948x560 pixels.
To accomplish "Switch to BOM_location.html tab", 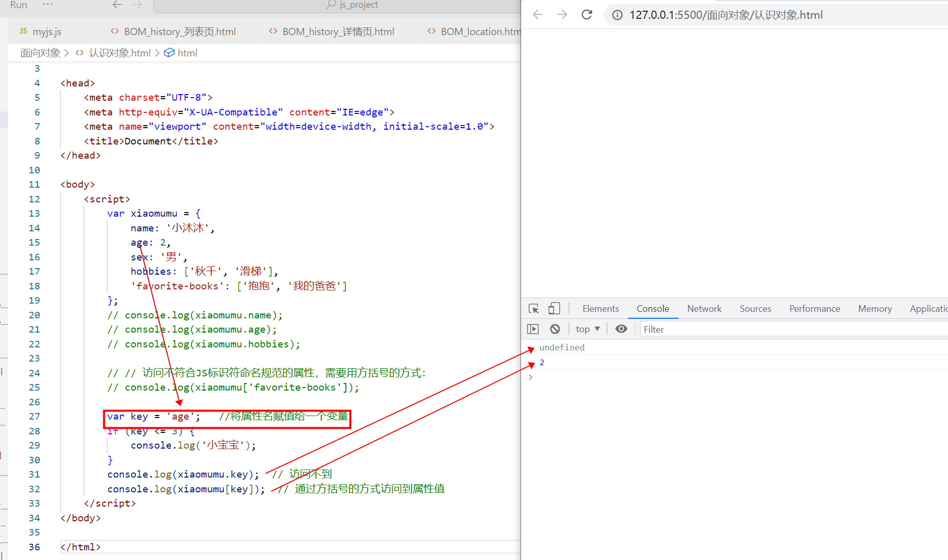I will click(473, 32).
